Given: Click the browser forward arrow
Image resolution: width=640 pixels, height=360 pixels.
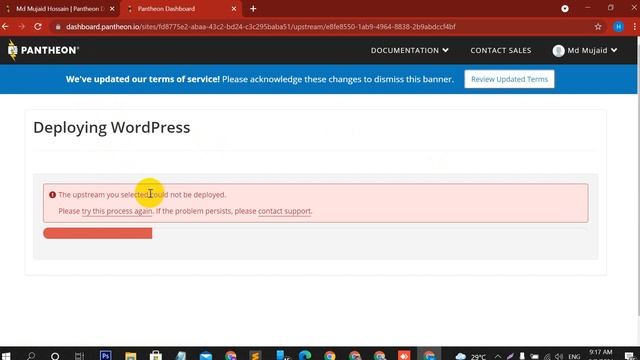Looking at the screenshot, I should pos(22,27).
